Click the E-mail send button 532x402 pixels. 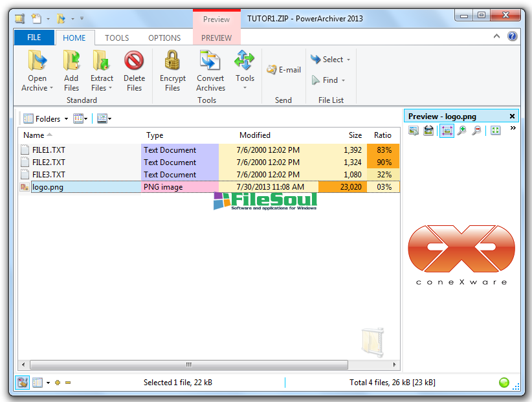pyautogui.click(x=284, y=70)
